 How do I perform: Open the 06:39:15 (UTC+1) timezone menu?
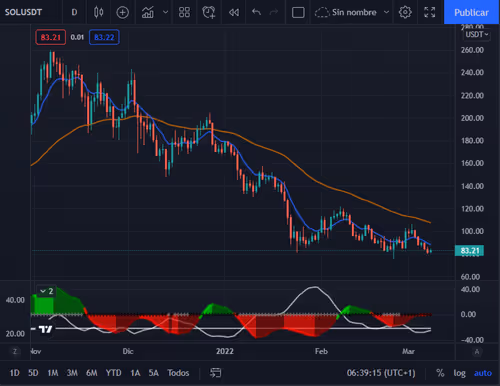[381, 373]
